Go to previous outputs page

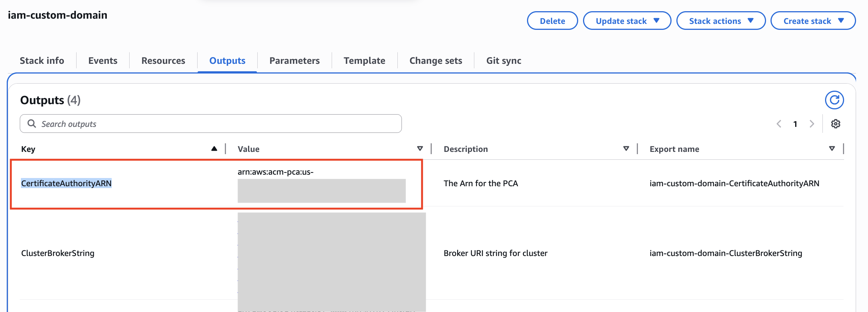coord(779,124)
